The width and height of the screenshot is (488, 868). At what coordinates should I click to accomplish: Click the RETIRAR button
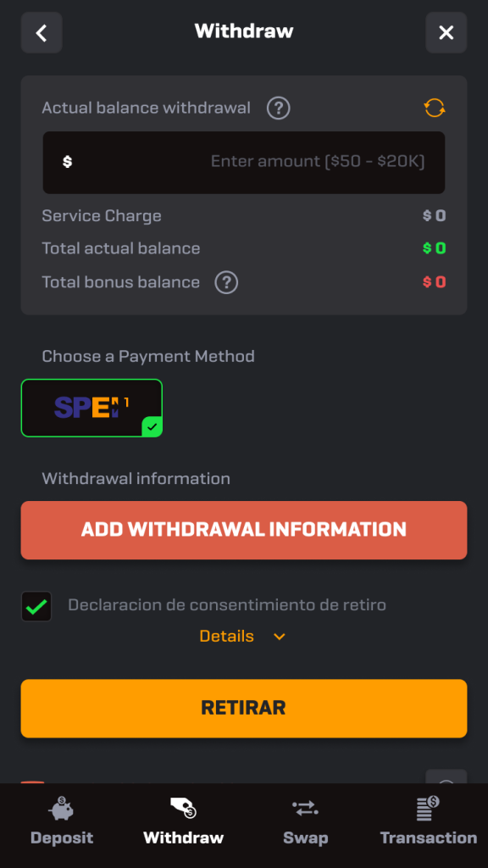pyautogui.click(x=244, y=709)
